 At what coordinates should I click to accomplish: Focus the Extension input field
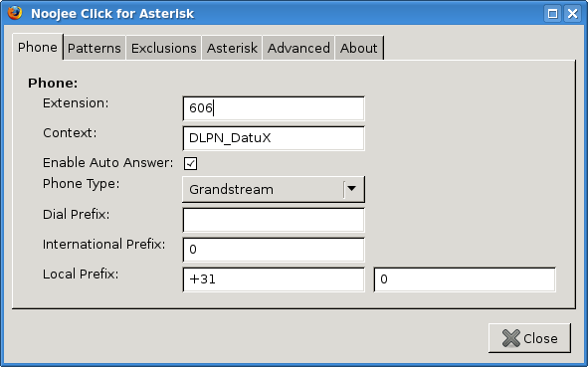point(274,108)
